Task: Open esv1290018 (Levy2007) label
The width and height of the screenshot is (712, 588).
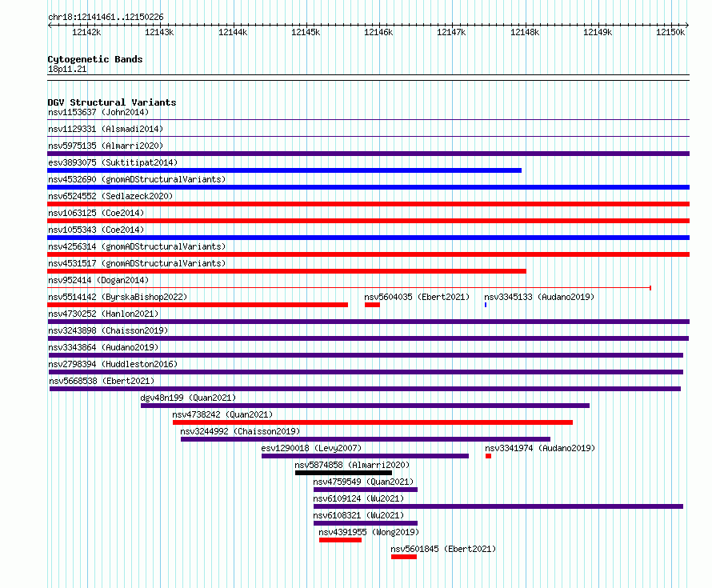Action: [311, 448]
